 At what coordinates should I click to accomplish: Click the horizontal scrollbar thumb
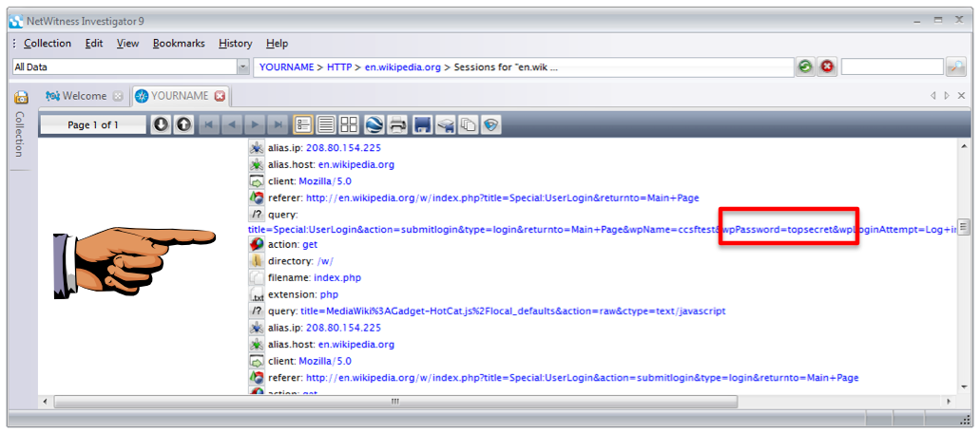pos(395,402)
